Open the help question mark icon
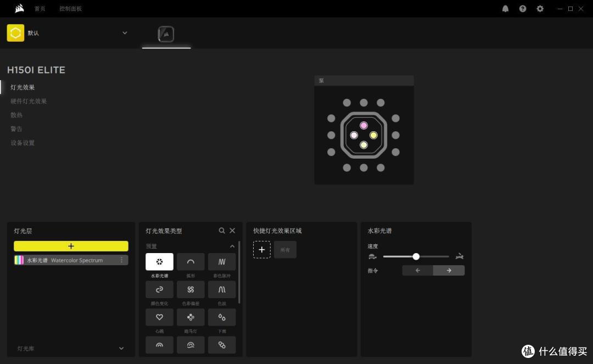Viewport: 593px width, 364px height. coord(523,9)
